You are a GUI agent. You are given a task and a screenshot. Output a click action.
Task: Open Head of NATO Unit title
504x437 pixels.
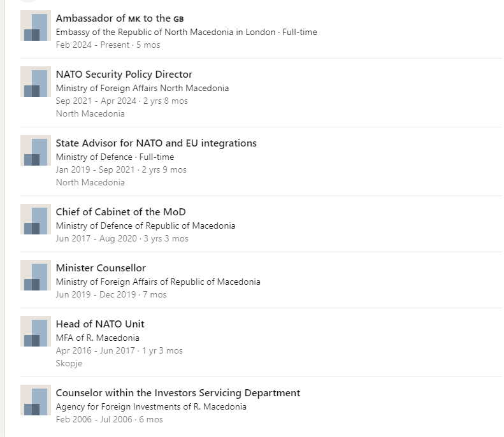coord(100,324)
